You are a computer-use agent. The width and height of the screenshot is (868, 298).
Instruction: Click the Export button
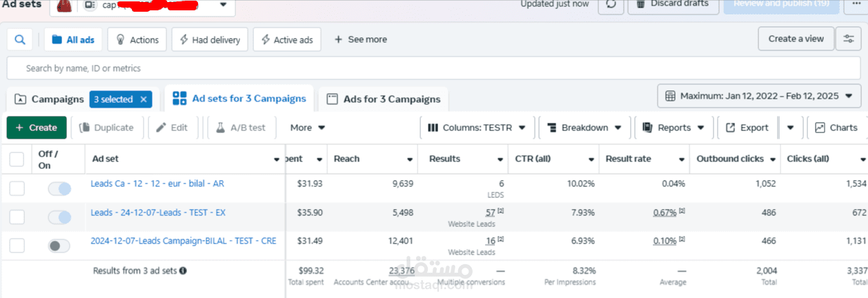pyautogui.click(x=747, y=128)
